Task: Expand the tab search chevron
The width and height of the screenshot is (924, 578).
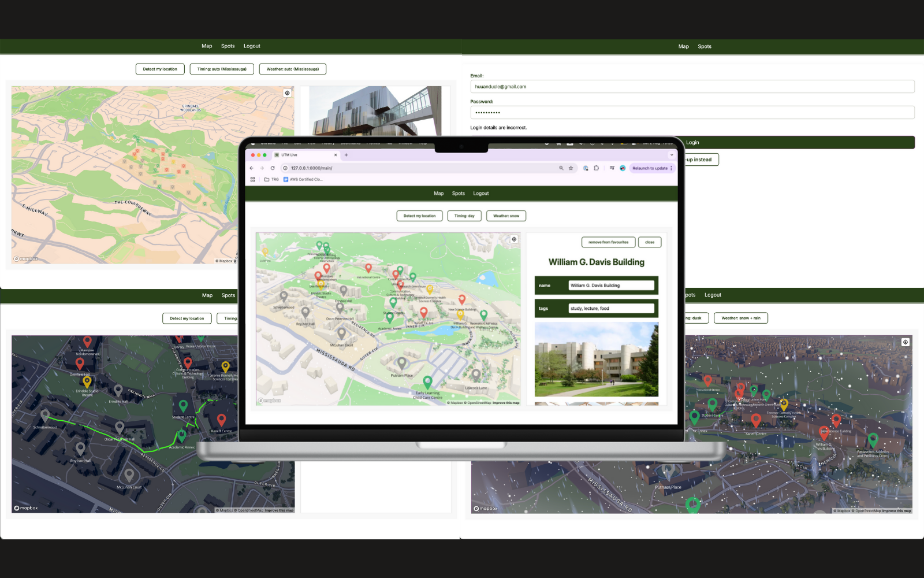Action: [x=671, y=155]
